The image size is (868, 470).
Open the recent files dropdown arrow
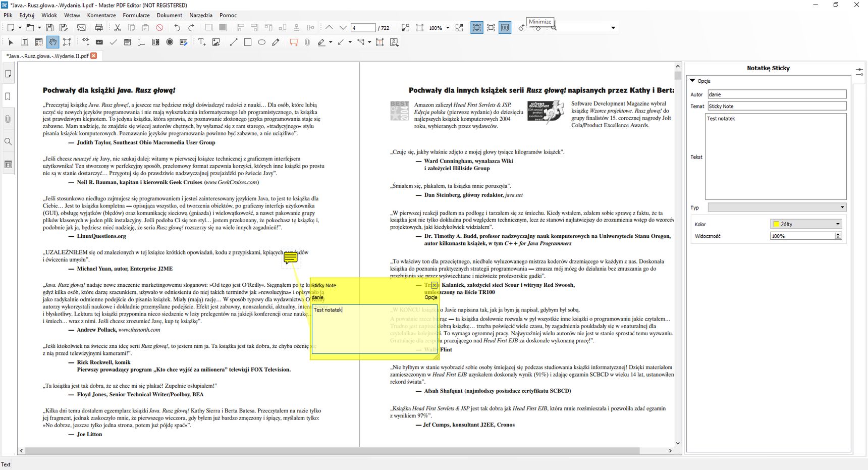pos(39,28)
